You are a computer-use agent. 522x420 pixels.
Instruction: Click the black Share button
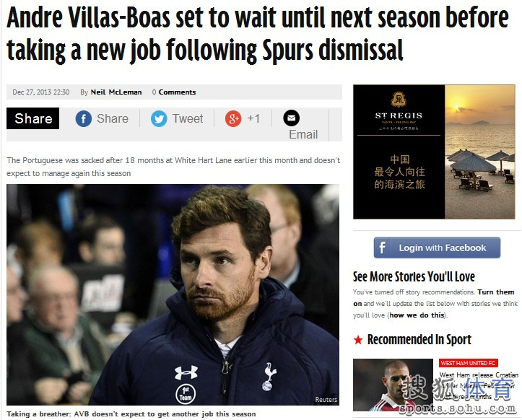tap(33, 118)
